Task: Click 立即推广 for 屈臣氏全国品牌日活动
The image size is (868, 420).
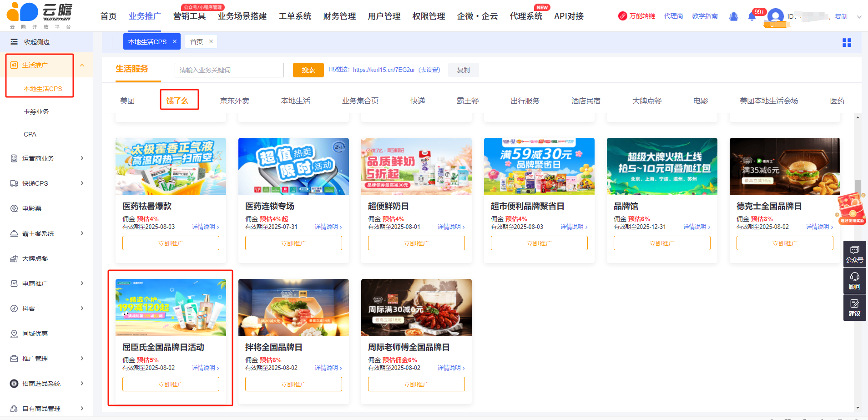Action: (171, 384)
